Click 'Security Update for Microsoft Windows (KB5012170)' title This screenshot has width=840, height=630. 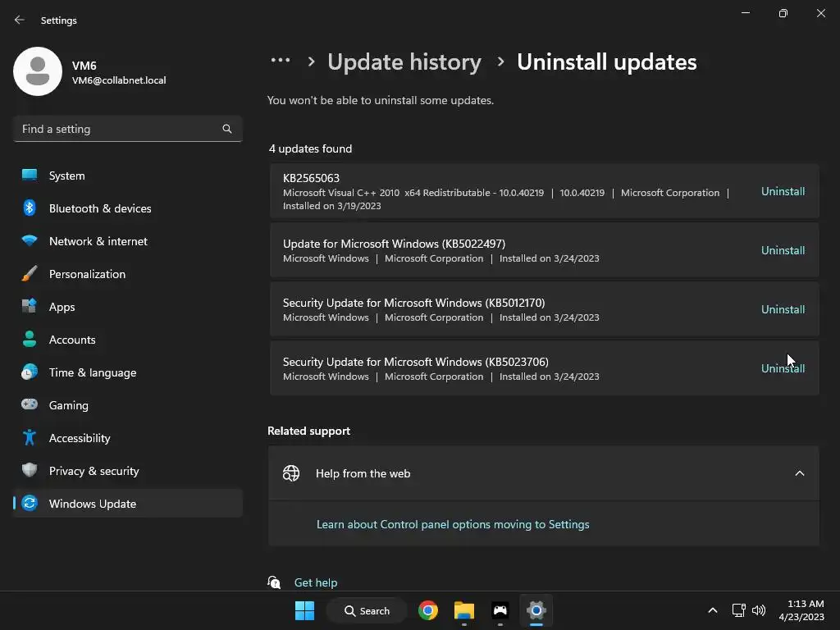[x=414, y=303]
